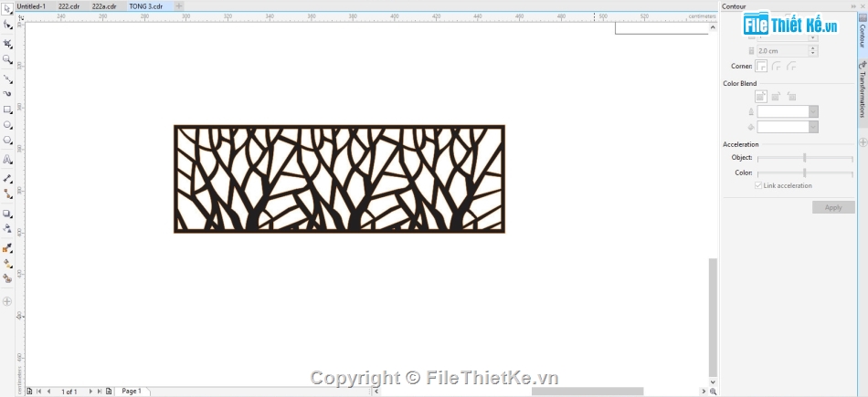Toggle Link acceleration checkbox
The width and height of the screenshot is (868, 397).
pyautogui.click(x=758, y=186)
